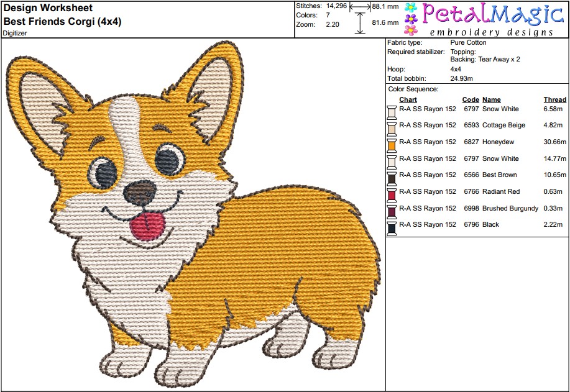This screenshot has width=570, height=392.
Task: Click thread code 6766
Action: tap(472, 191)
